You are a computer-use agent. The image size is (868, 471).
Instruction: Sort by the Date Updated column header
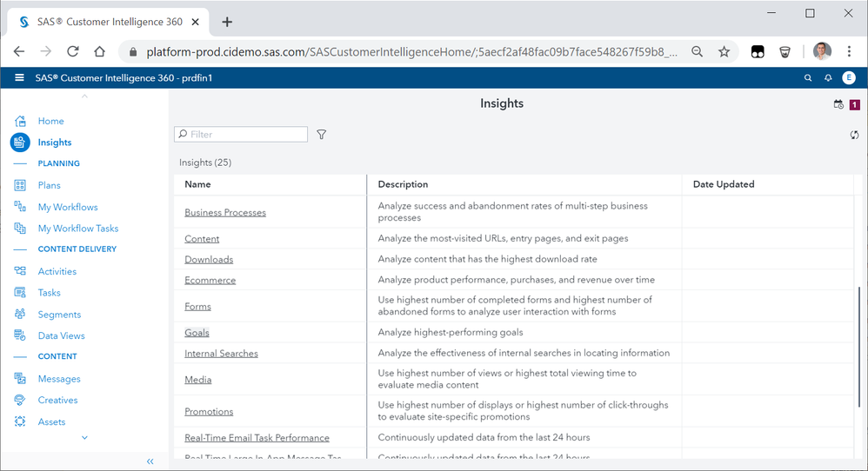pos(724,184)
